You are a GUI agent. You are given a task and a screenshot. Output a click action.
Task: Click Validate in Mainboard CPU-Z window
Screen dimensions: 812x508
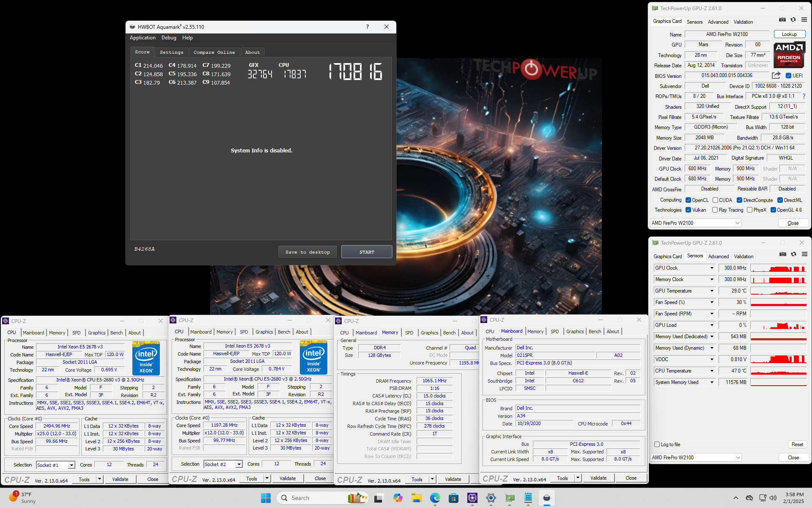pyautogui.click(x=598, y=478)
